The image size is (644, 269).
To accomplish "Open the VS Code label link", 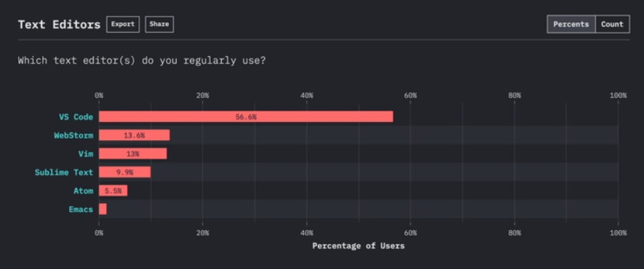I will pos(76,116).
